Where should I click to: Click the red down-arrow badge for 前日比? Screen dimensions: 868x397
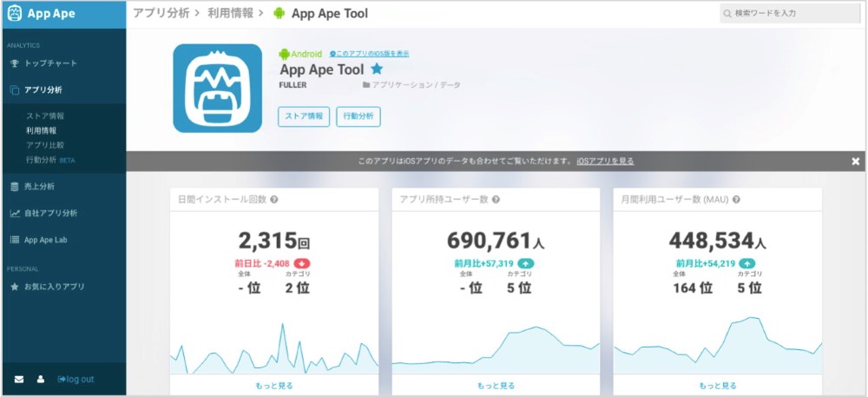(x=302, y=263)
